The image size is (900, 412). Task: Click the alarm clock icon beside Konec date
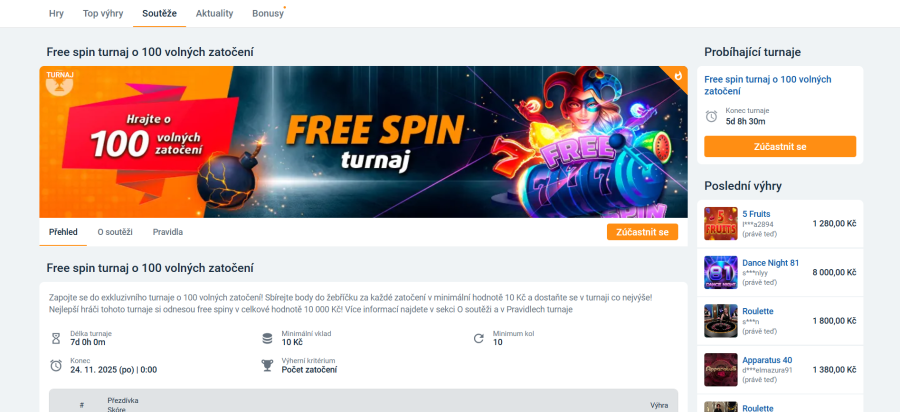(56, 366)
